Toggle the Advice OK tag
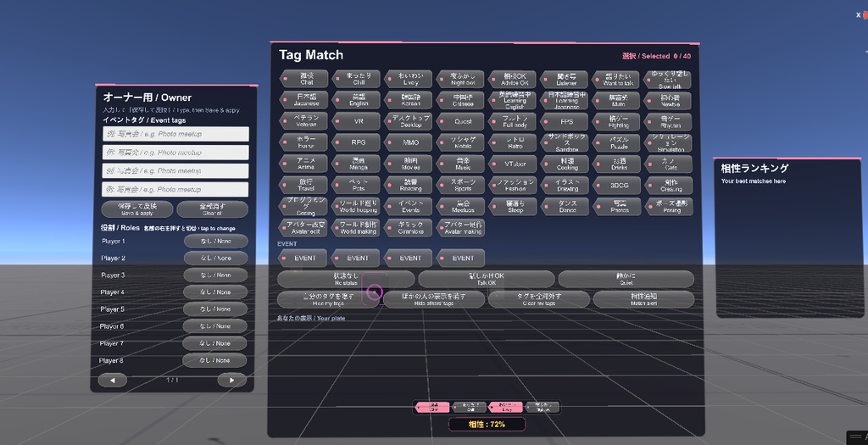Screen dimensions: 868x445 tap(512, 79)
